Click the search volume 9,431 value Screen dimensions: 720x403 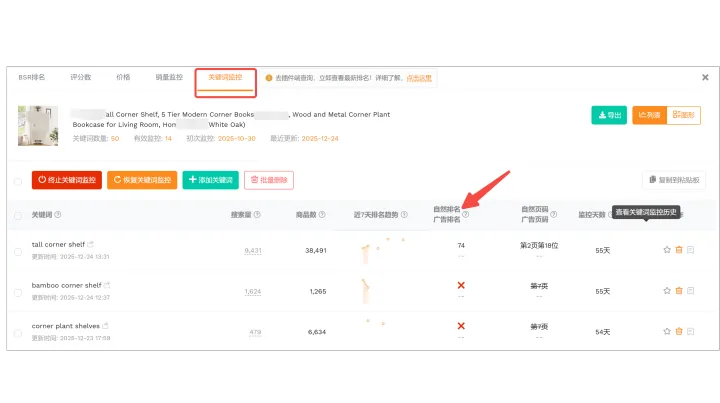[x=253, y=251]
